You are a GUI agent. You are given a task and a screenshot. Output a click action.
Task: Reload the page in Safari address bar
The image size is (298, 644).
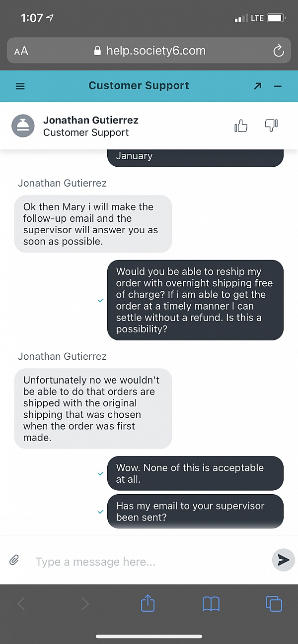[279, 51]
